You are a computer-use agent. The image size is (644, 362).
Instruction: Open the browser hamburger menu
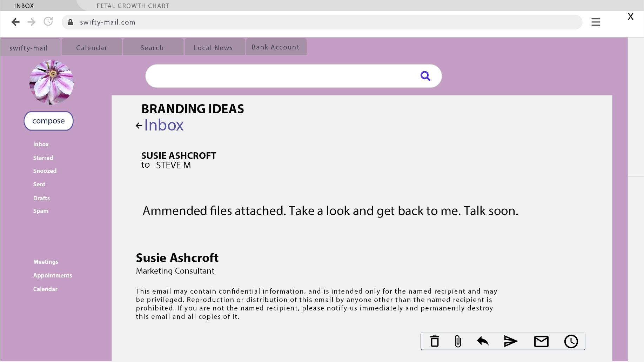(x=596, y=22)
